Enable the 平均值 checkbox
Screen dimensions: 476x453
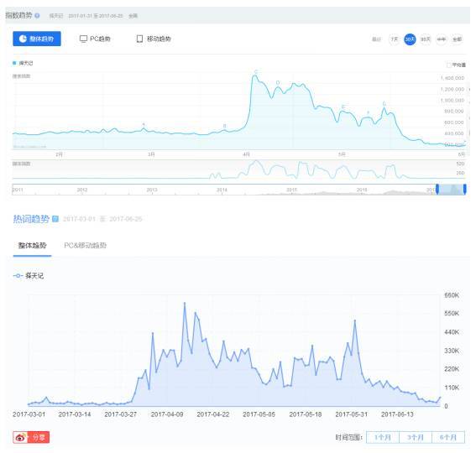[448, 65]
